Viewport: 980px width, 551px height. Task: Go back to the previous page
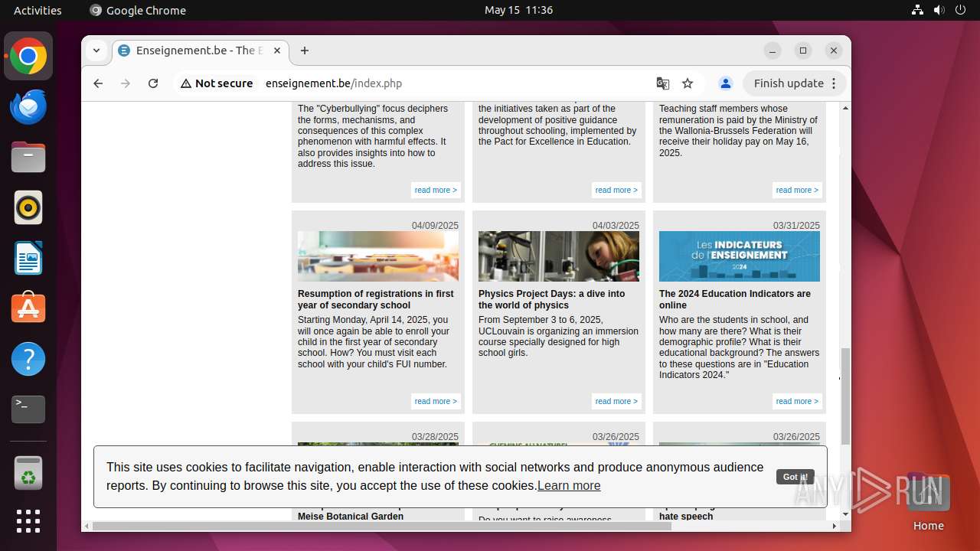pyautogui.click(x=98, y=83)
